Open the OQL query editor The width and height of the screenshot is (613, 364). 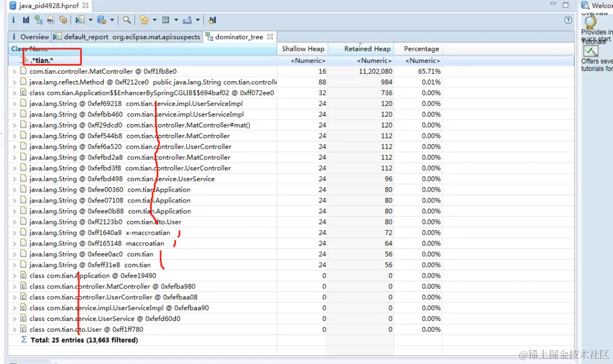(51, 20)
